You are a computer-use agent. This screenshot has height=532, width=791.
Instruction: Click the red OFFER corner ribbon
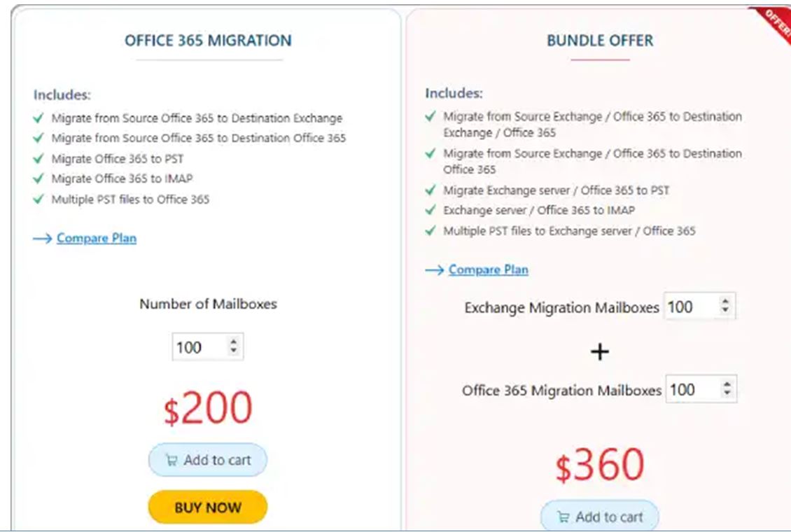(776, 22)
